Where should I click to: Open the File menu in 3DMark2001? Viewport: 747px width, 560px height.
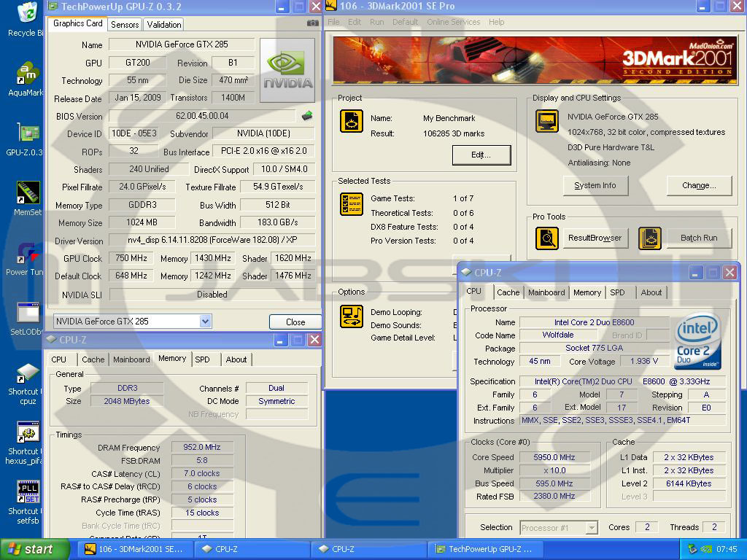333,22
